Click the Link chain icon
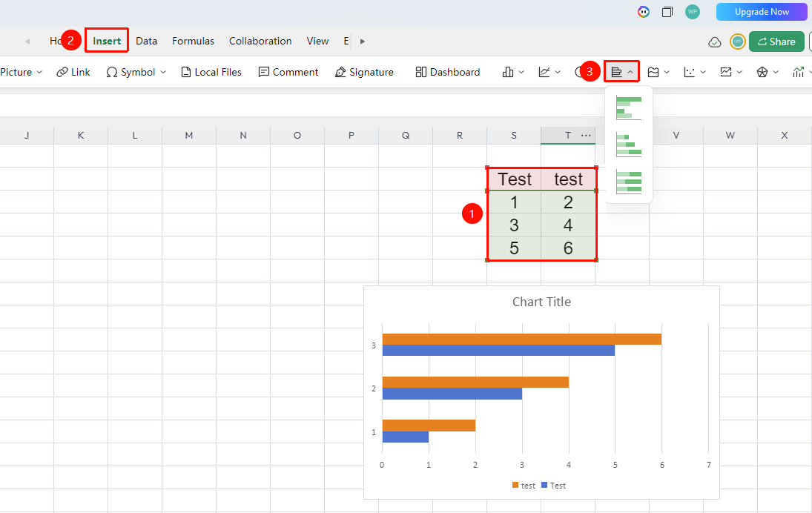Viewport: 812px width, 513px height. (62, 72)
